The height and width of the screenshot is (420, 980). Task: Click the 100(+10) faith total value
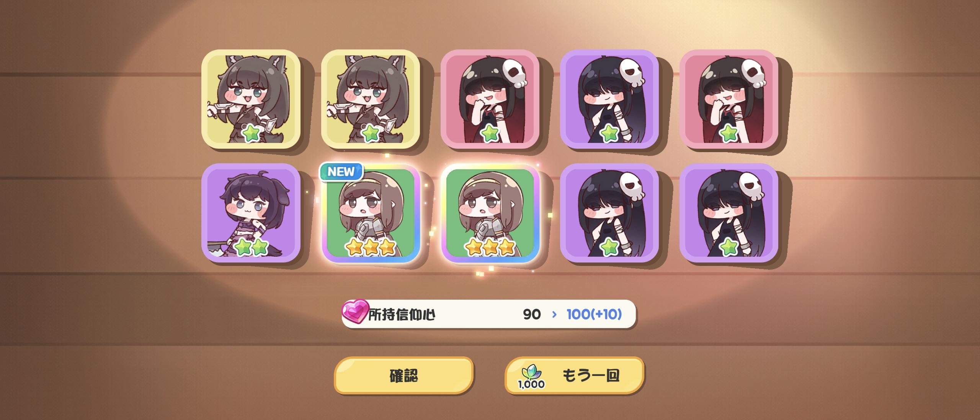pos(594,314)
